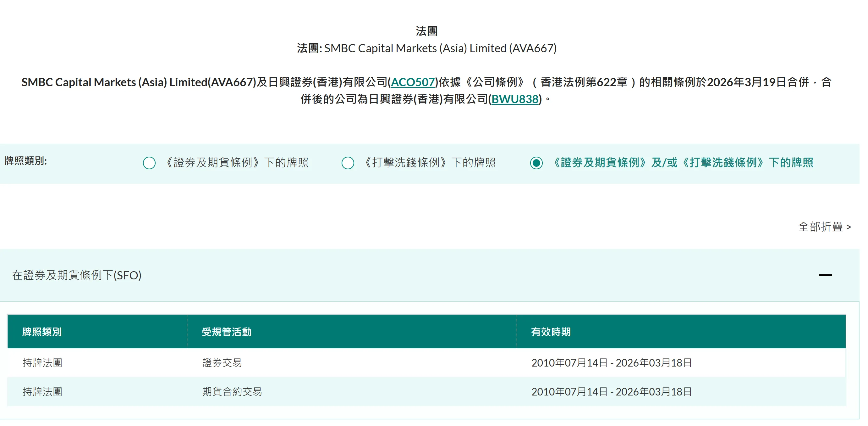Select the 《證券及期貨條例》下的牌照 radio button

(x=149, y=163)
